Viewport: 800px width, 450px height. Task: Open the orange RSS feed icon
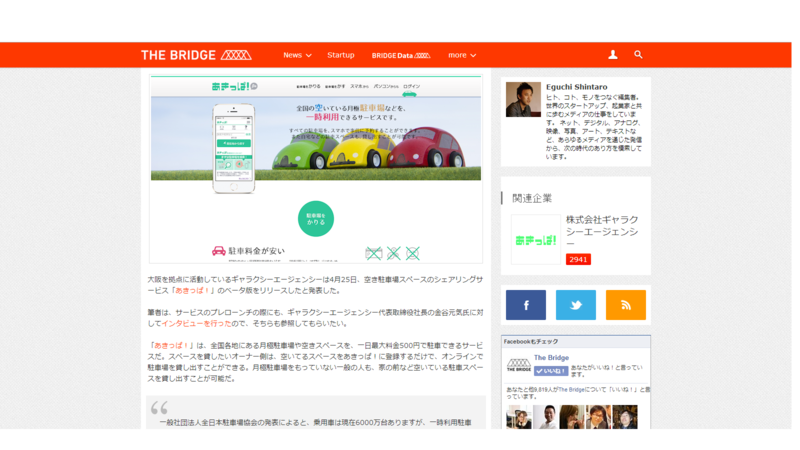626,305
